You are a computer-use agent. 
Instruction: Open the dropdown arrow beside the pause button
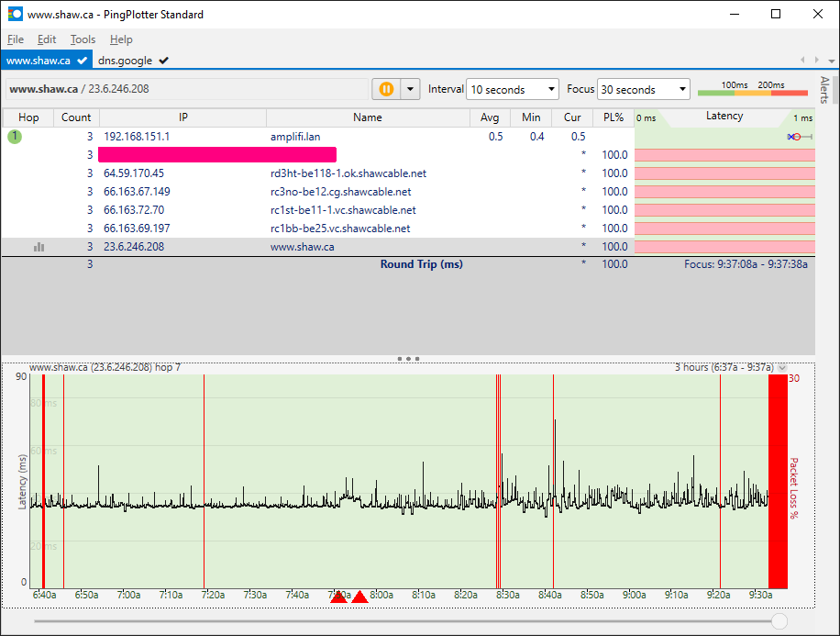click(410, 89)
